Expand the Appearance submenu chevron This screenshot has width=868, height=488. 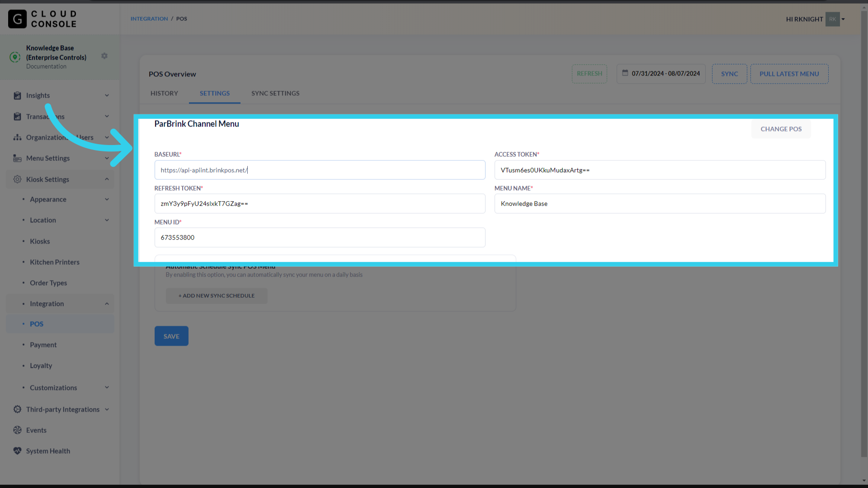[107, 199]
